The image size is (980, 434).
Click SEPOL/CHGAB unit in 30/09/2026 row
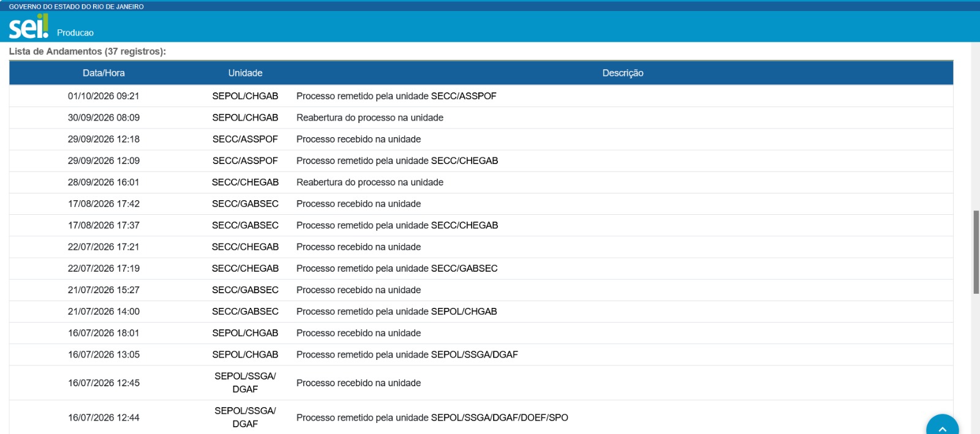[245, 118]
